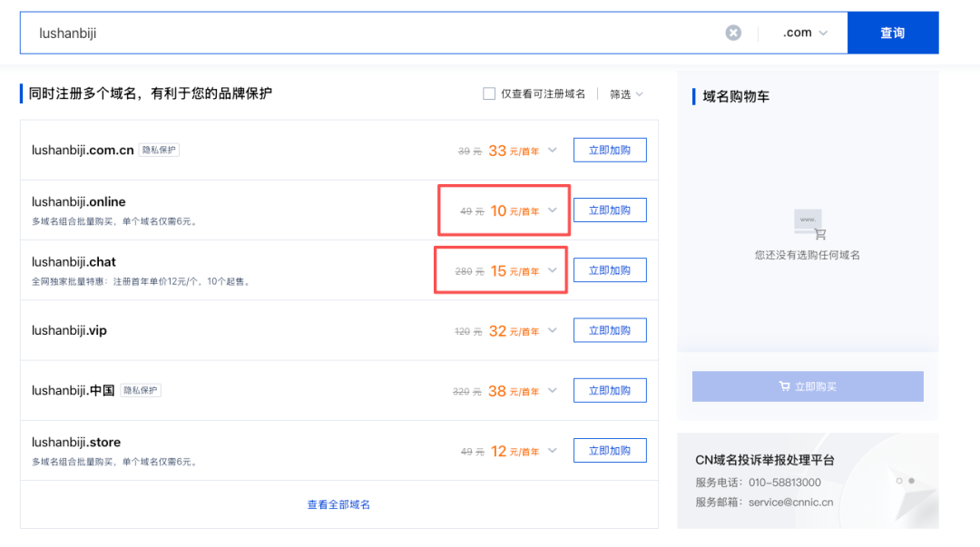This screenshot has height=547, width=980.
Task: Click the cart icon in 立即购买 button
Action: point(784,386)
